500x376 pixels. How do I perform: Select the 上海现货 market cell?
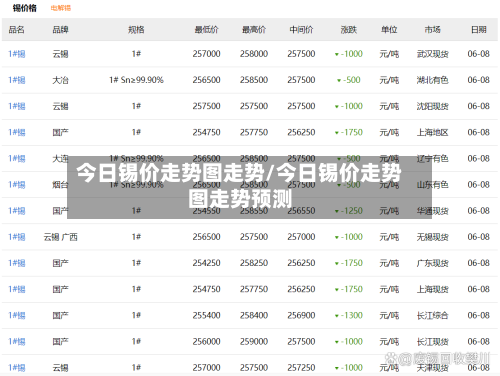click(432, 289)
